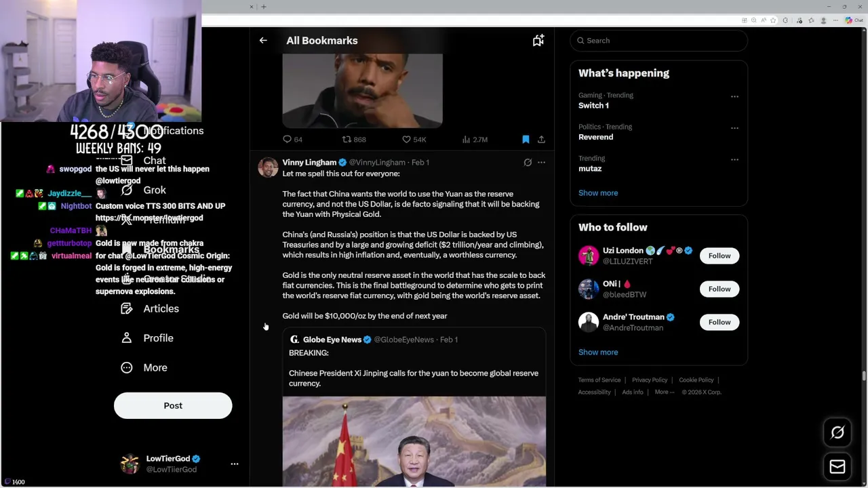Open Grok in the sidebar
The height and width of the screenshot is (488, 868).
click(x=143, y=190)
